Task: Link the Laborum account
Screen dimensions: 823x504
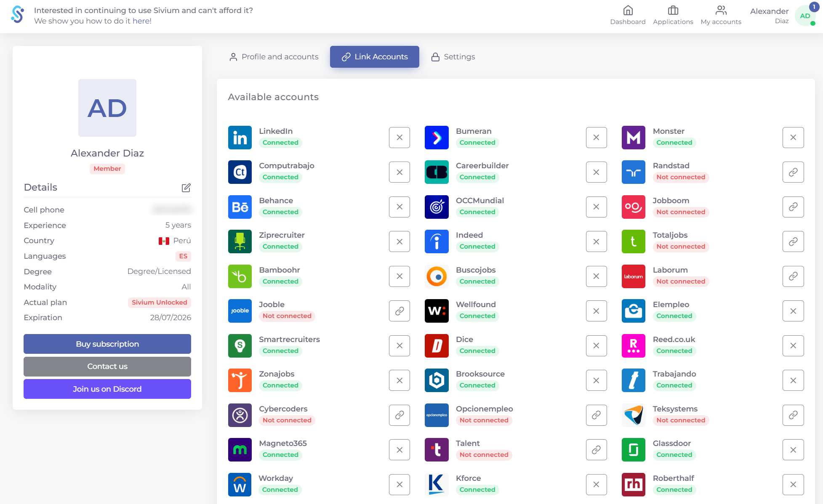Action: pyautogui.click(x=793, y=276)
